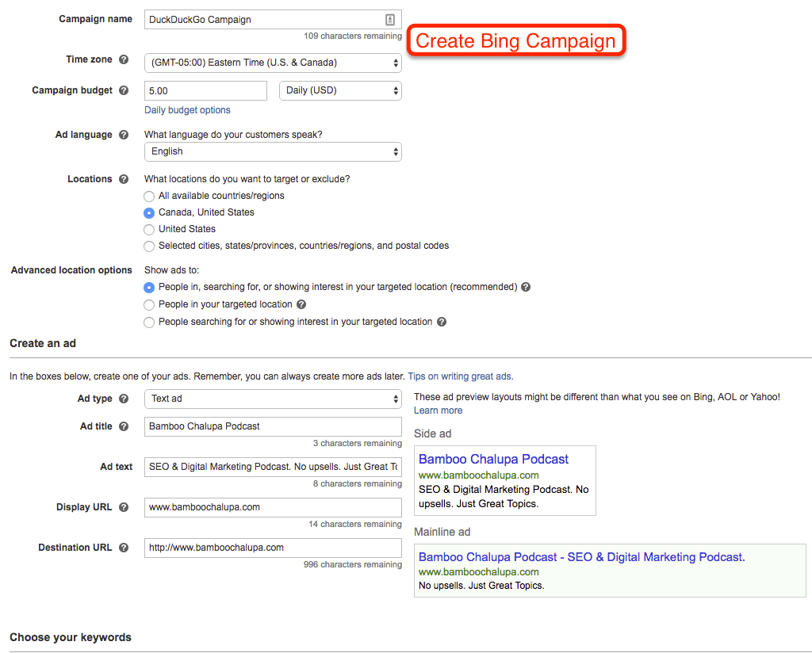Open the Ad type Text ad dropdown

[273, 399]
